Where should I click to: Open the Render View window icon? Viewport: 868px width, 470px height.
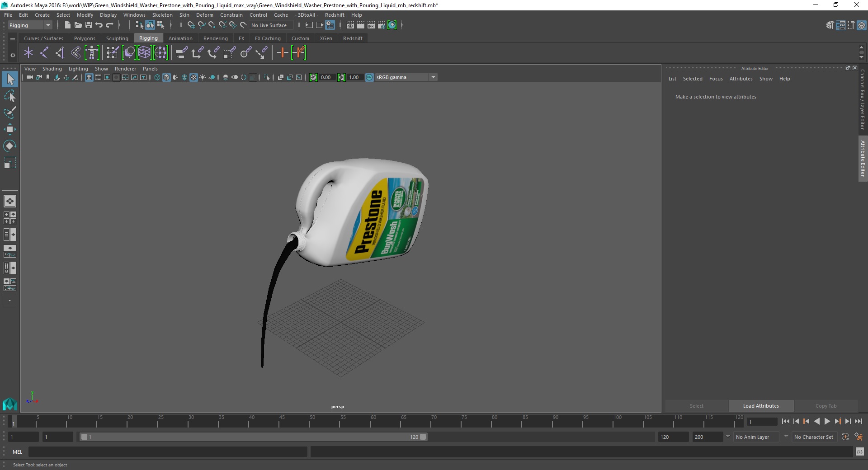coord(350,25)
